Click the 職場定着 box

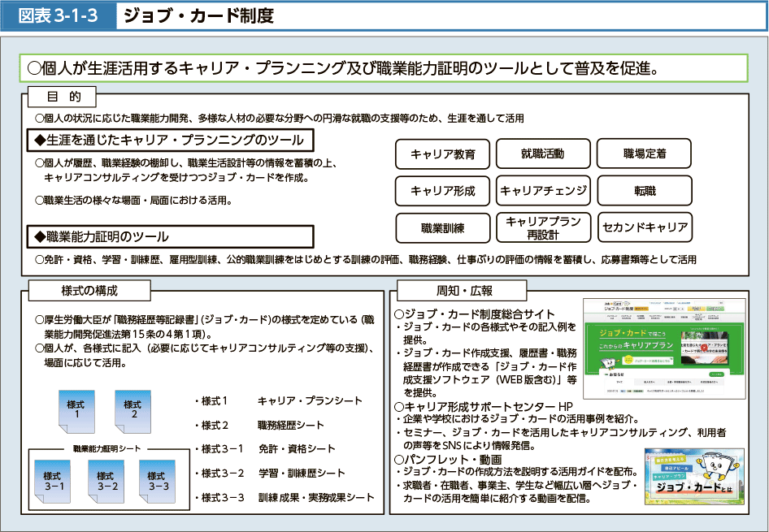click(644, 154)
